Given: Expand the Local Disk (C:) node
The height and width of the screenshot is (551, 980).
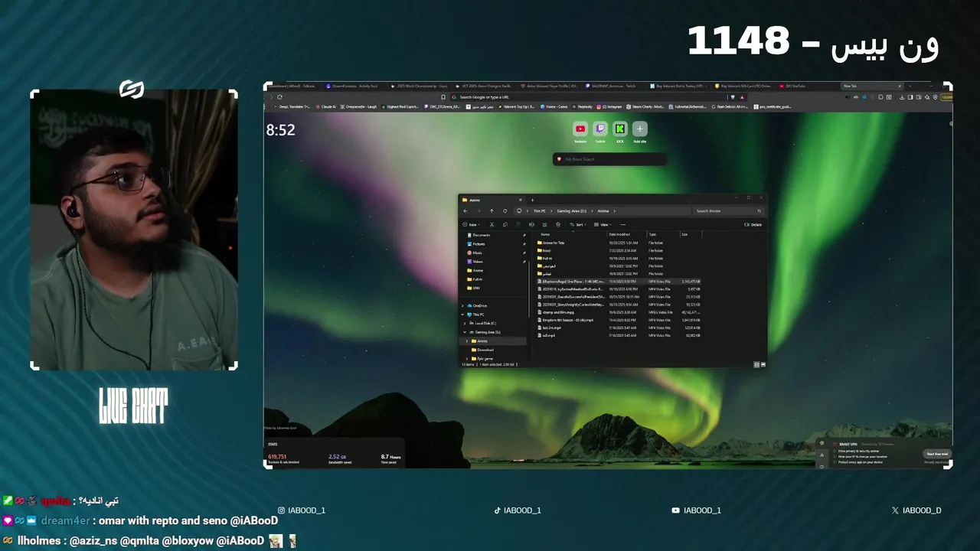Looking at the screenshot, I should 465,323.
